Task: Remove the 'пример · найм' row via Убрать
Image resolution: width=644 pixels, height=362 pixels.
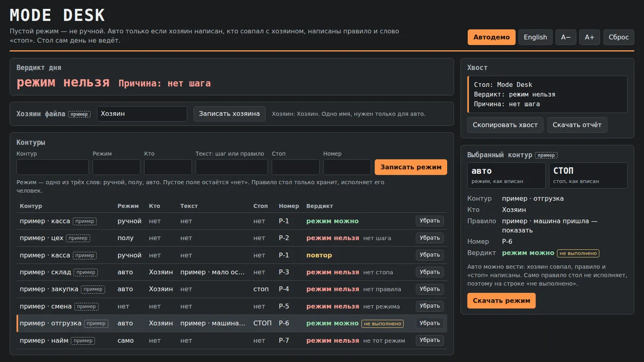Action: tap(430, 340)
